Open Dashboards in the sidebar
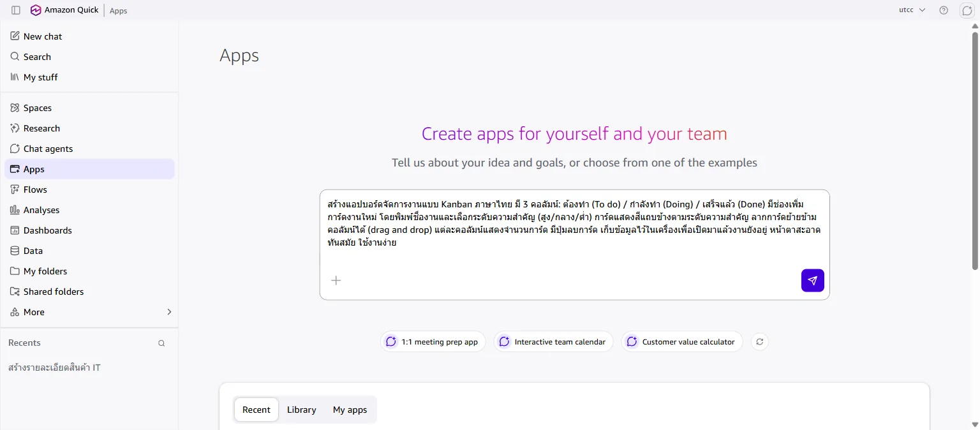980x430 pixels. click(x=89, y=230)
